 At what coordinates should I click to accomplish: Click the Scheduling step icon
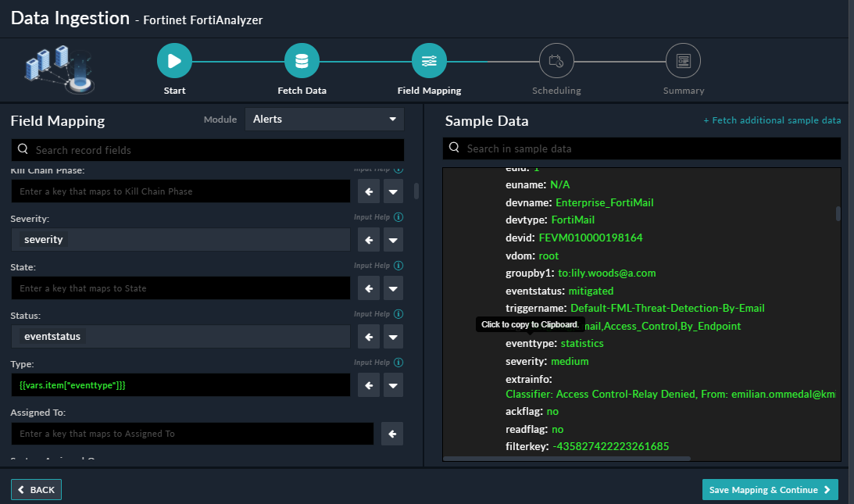(556, 60)
